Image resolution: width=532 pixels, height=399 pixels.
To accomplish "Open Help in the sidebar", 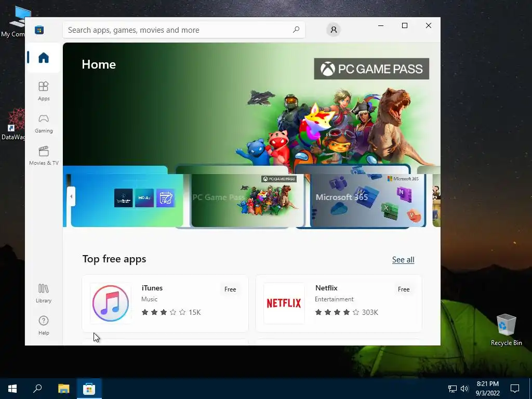I will click(44, 326).
